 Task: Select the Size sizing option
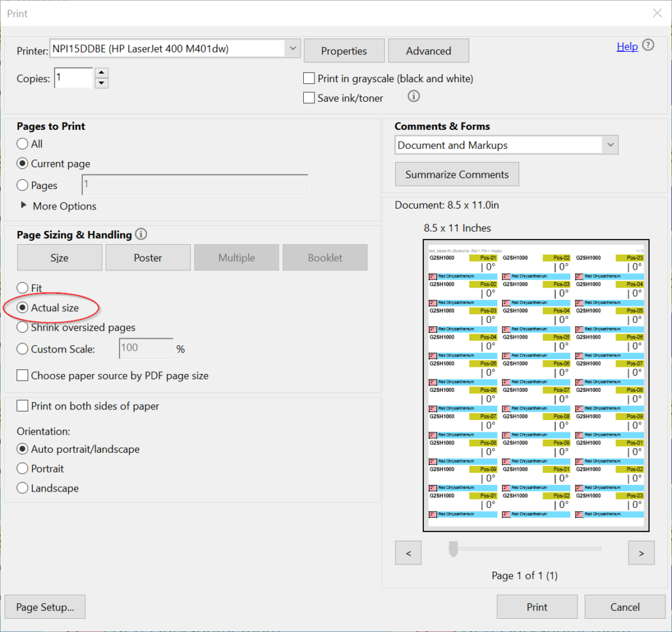[x=59, y=258]
